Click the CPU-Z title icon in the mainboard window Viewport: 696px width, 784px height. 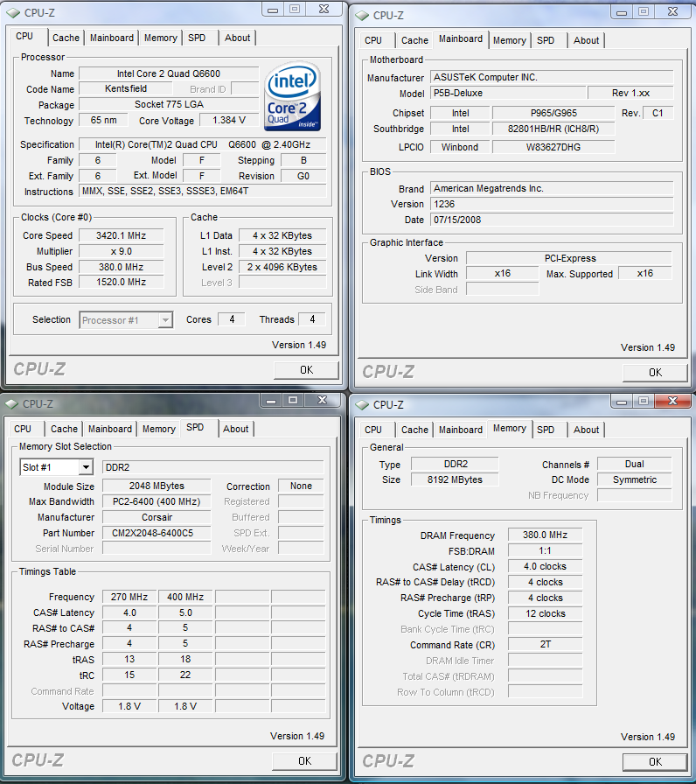(362, 16)
